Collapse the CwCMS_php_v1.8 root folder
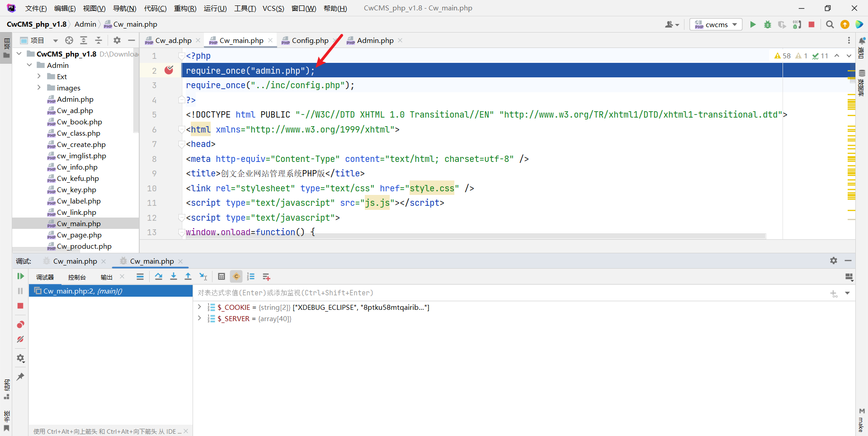 (x=19, y=54)
